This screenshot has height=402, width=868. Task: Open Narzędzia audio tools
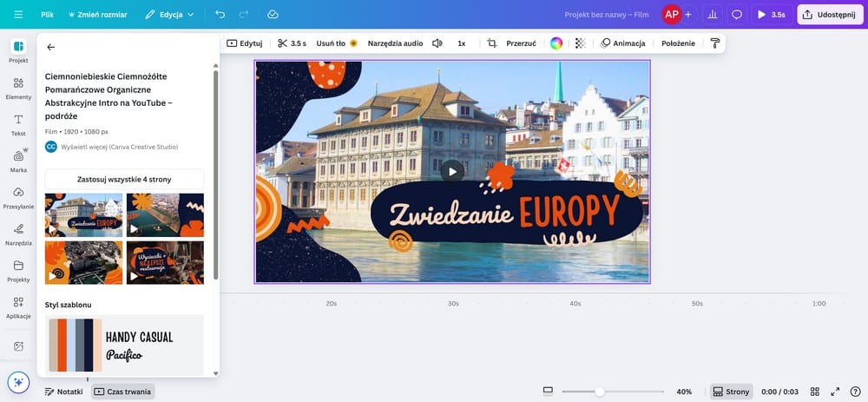(x=395, y=43)
